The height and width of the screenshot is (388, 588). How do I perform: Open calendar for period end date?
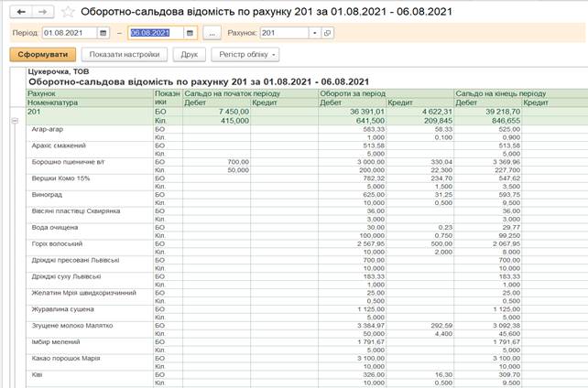190,33
